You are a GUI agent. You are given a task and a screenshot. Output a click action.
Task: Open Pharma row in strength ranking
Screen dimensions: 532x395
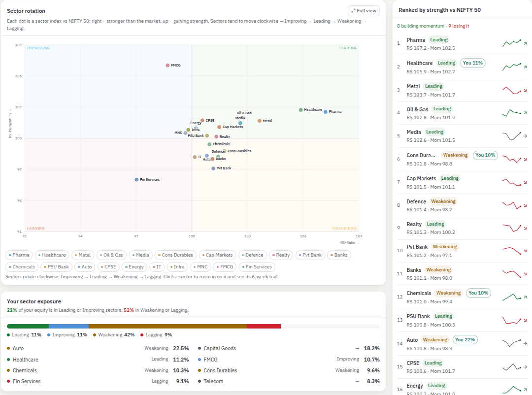coord(462,44)
